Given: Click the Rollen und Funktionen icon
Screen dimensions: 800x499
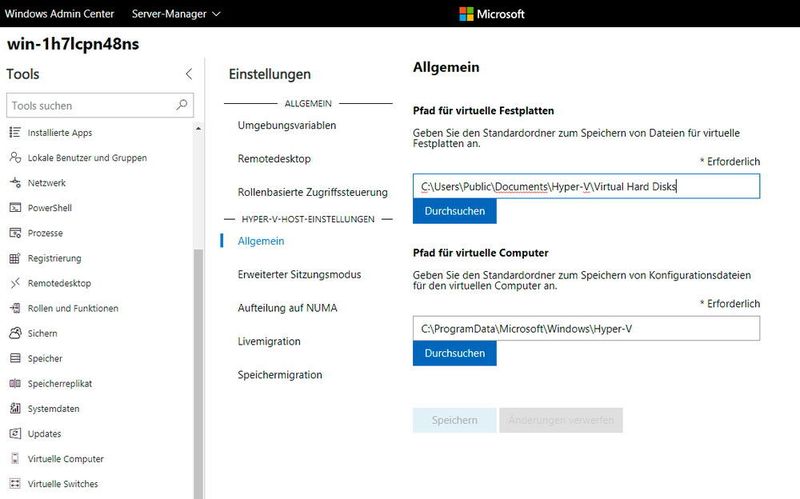Looking at the screenshot, I should pyautogui.click(x=15, y=308).
